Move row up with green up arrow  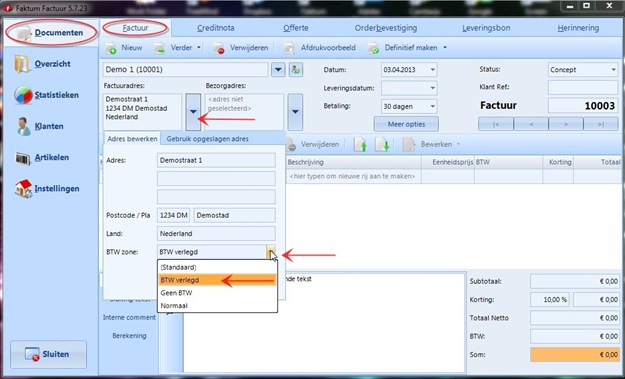coord(360,144)
